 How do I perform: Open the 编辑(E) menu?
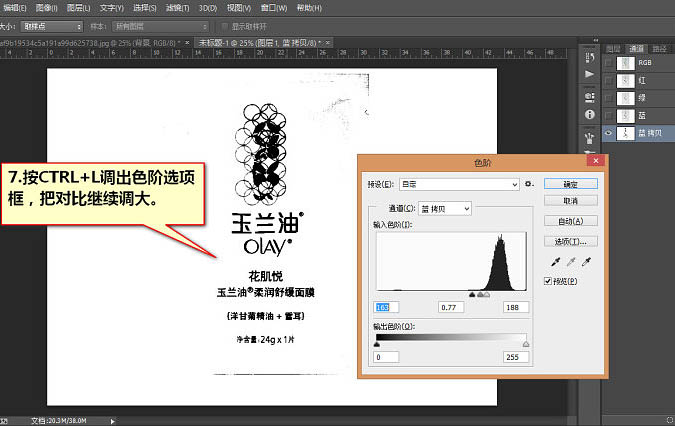click(15, 8)
